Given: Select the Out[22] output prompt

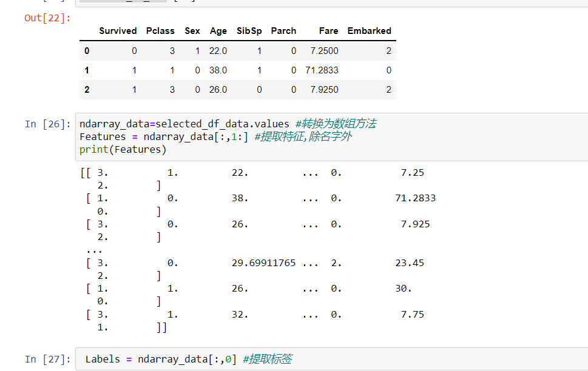Looking at the screenshot, I should [x=47, y=18].
